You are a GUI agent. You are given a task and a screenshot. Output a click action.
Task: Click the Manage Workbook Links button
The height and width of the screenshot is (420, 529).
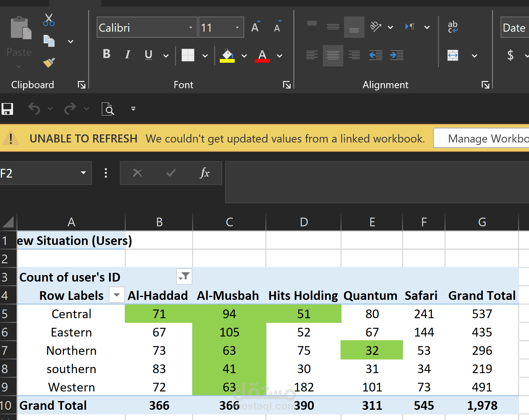pos(481,138)
